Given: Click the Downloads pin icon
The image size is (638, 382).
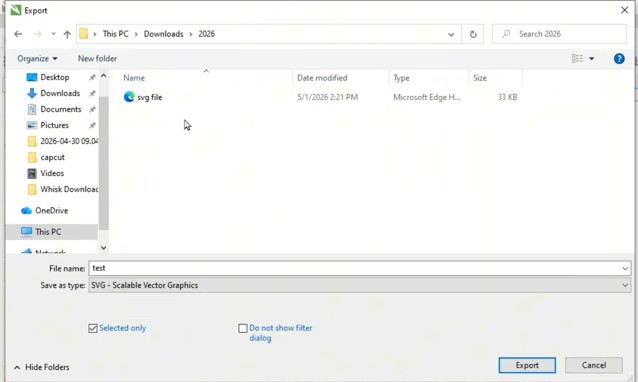Looking at the screenshot, I should [x=92, y=93].
